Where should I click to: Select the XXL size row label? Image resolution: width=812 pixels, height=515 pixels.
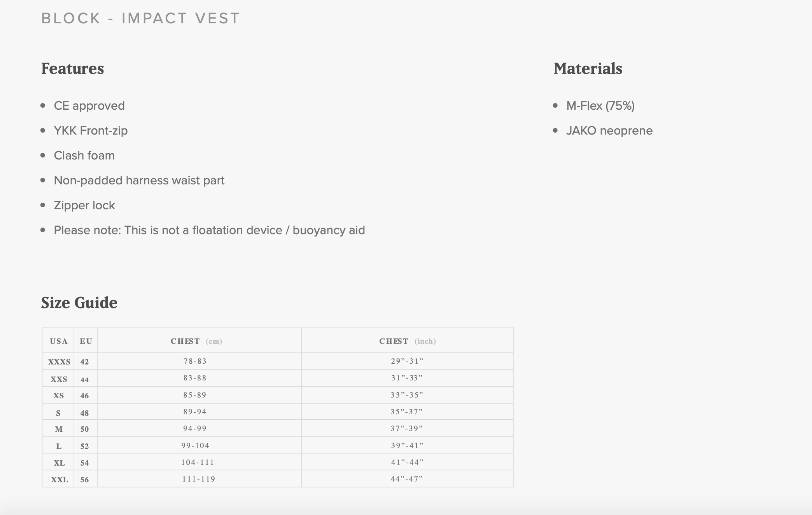[59, 480]
